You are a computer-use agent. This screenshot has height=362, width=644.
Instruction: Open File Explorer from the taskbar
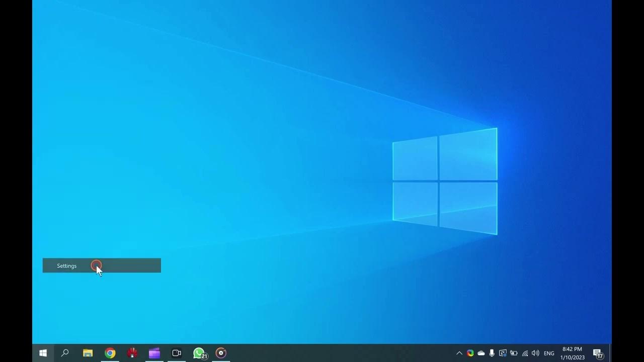88,353
